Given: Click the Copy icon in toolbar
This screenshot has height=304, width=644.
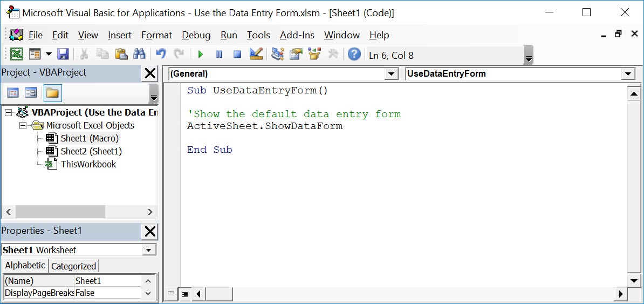Looking at the screenshot, I should click(102, 54).
